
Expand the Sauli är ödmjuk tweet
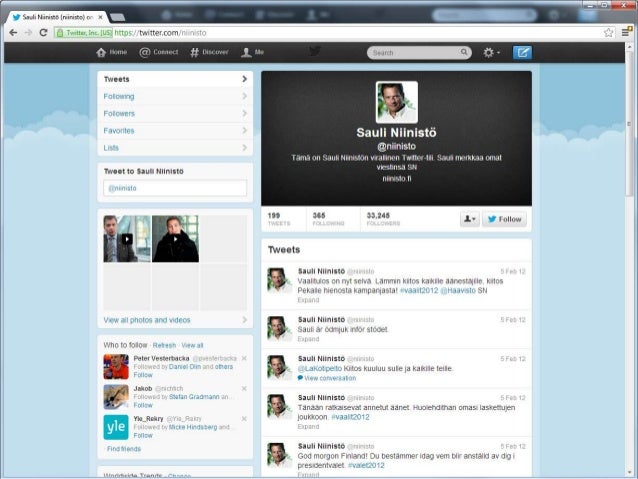308,339
